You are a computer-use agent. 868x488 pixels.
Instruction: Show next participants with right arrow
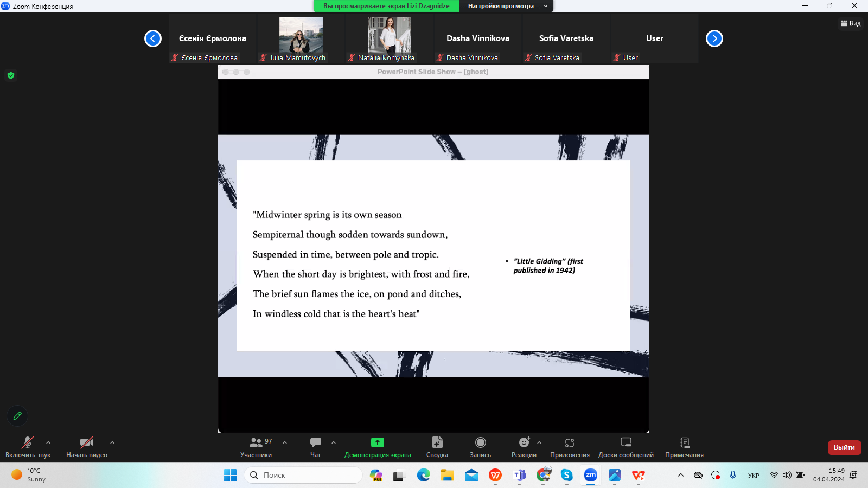tap(714, 38)
